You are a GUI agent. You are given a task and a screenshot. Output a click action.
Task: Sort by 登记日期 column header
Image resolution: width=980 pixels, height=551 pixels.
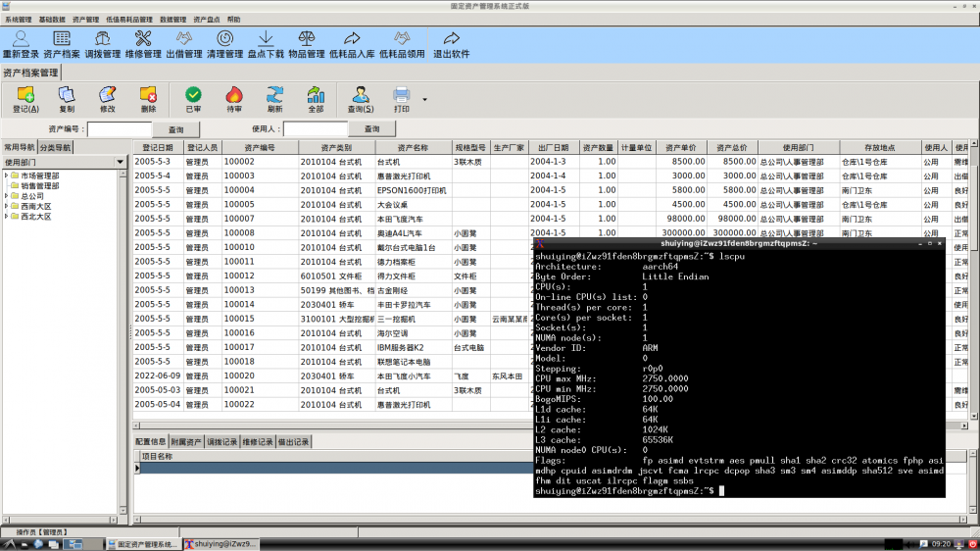(x=158, y=148)
